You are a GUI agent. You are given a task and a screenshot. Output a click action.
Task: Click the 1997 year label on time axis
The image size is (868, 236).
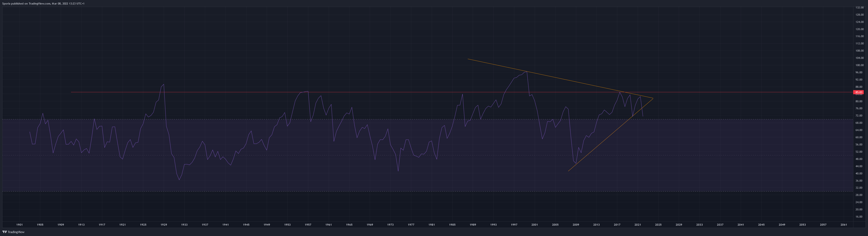click(514, 224)
